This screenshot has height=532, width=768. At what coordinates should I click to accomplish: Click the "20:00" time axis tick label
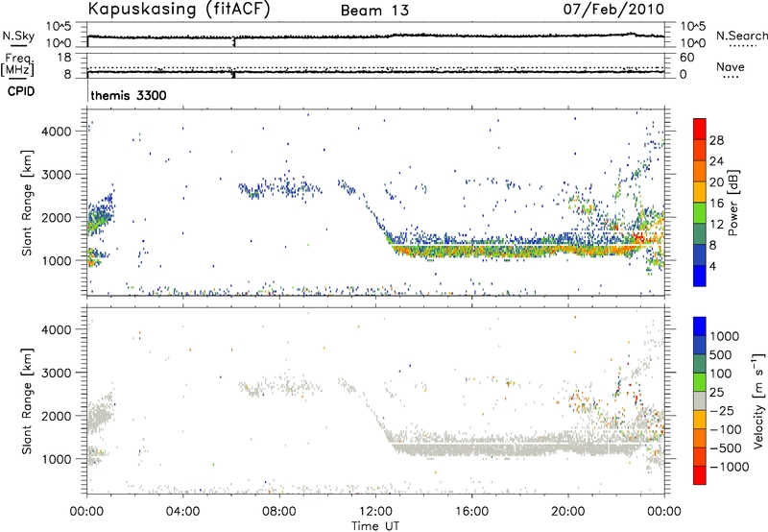(x=567, y=512)
